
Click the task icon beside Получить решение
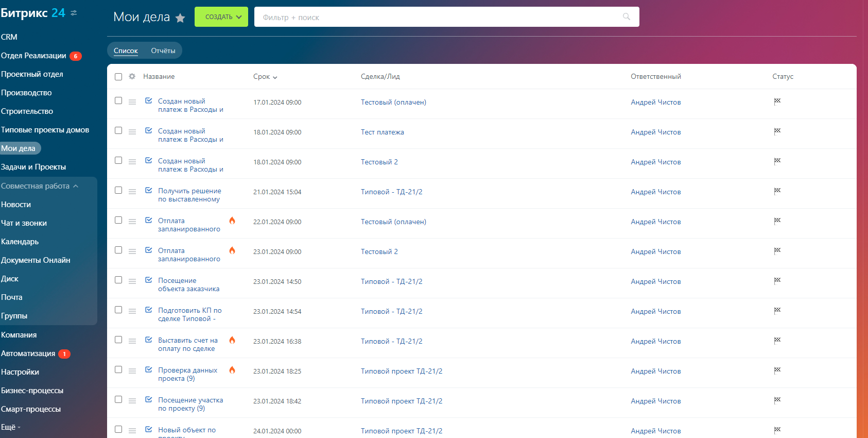[x=149, y=190]
